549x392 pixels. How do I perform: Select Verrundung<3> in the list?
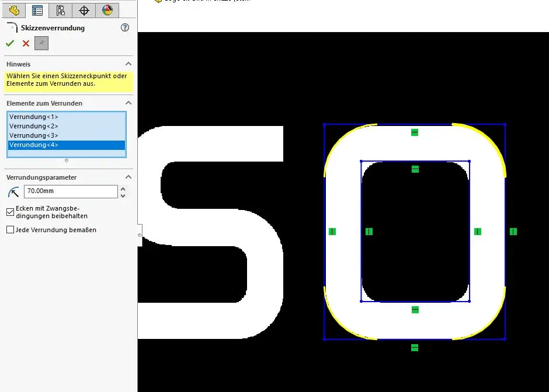pyautogui.click(x=34, y=135)
